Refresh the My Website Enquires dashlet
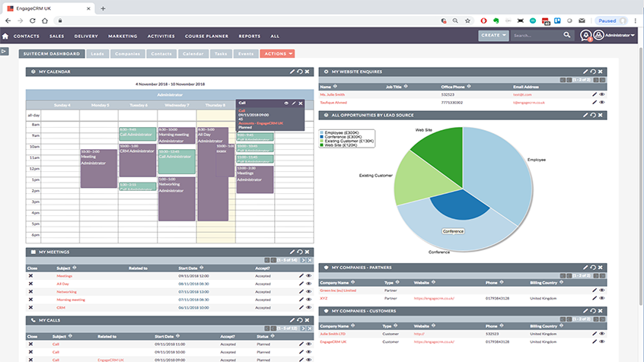Viewport: 644px width, 362px height. click(x=593, y=71)
